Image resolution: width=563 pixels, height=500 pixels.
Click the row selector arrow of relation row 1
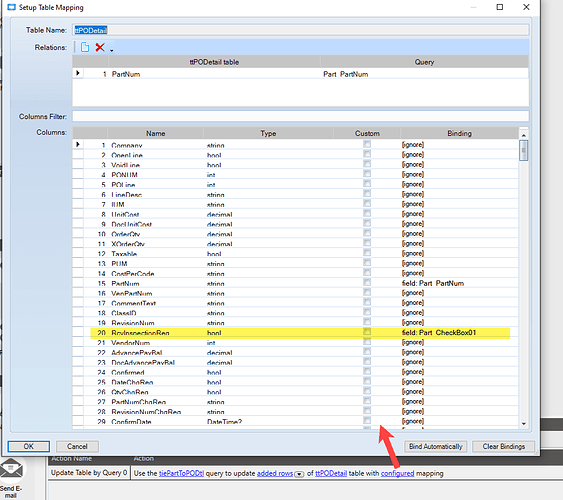pos(78,73)
